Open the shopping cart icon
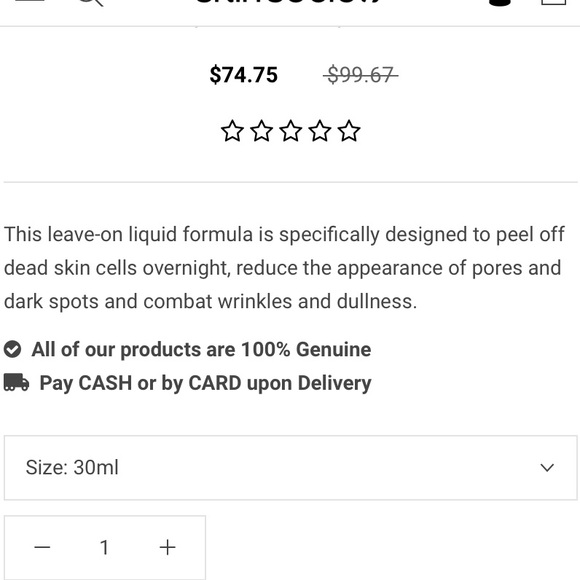This screenshot has height=580, width=580. pyautogui.click(x=553, y=2)
